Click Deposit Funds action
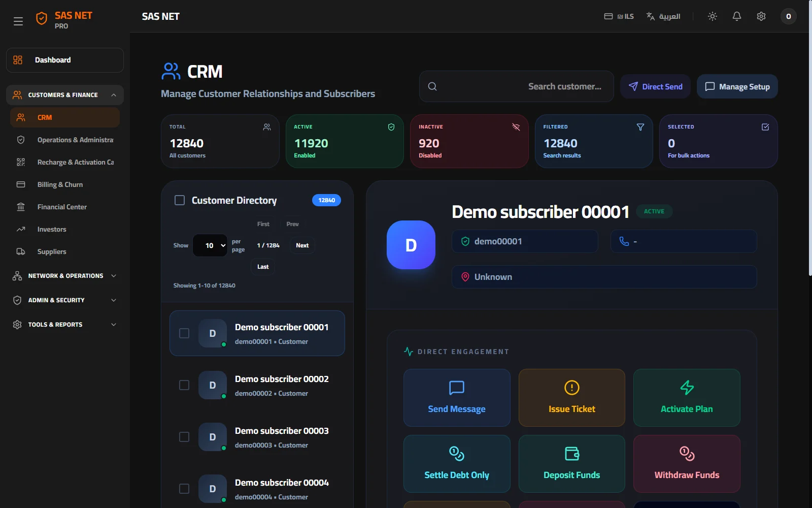 click(572, 464)
